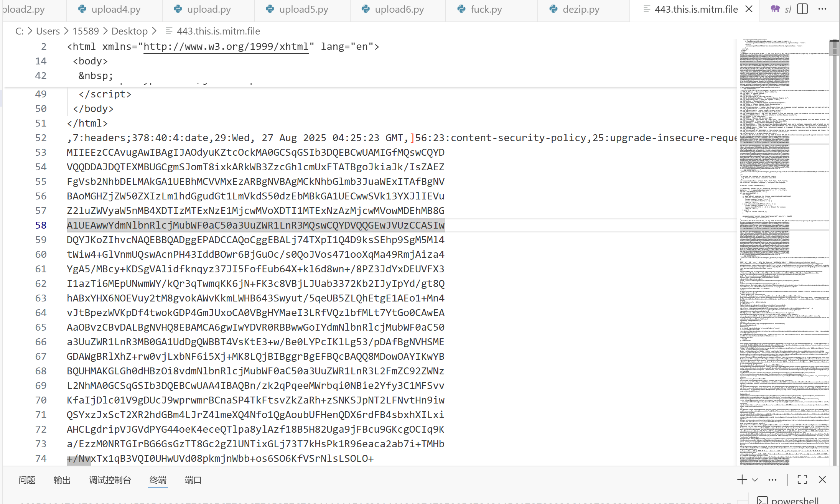The image size is (840, 504).
Task: Switch to the upload6.py tab
Action: point(399,9)
